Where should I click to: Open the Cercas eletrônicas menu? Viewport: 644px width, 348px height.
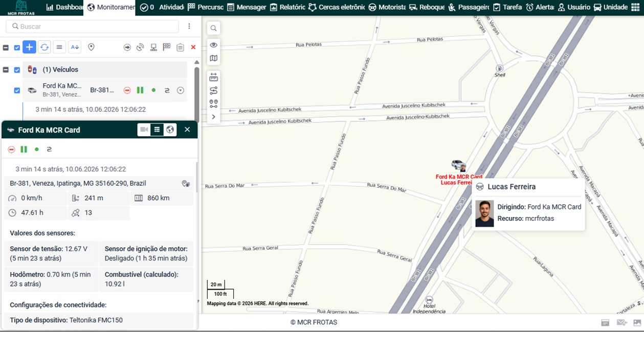(337, 7)
